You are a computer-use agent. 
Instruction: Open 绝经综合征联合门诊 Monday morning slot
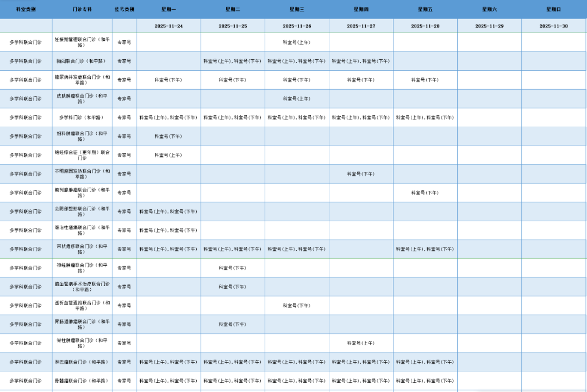point(168,155)
